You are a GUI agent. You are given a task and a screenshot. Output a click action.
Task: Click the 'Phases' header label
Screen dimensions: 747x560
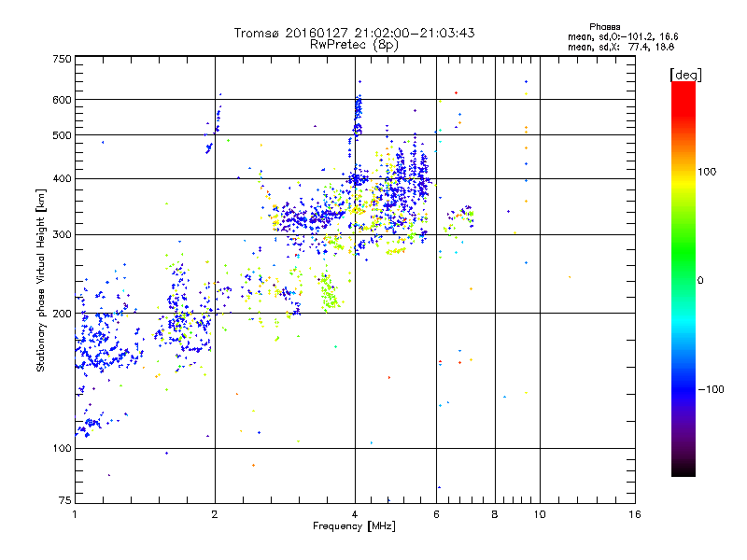pyautogui.click(x=604, y=27)
